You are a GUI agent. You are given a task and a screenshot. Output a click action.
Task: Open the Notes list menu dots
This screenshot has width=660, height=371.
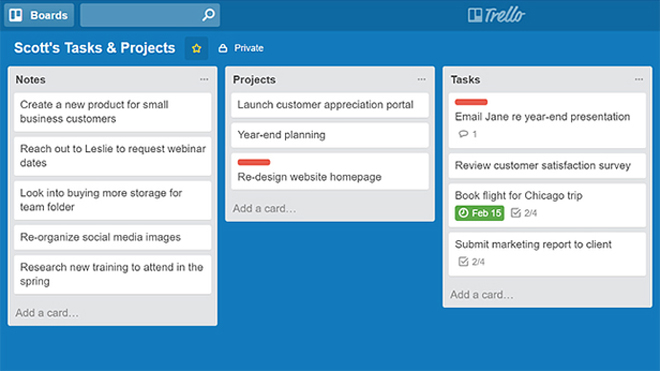click(x=204, y=79)
